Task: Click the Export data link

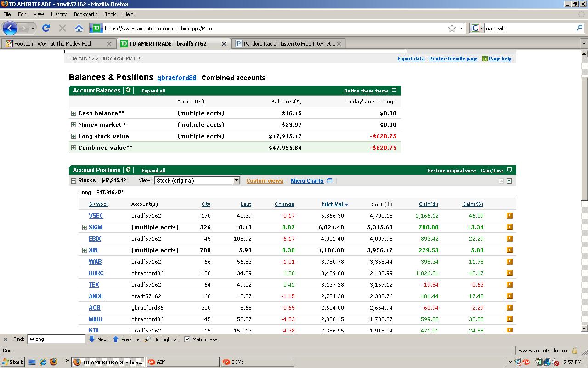Action: point(411,59)
